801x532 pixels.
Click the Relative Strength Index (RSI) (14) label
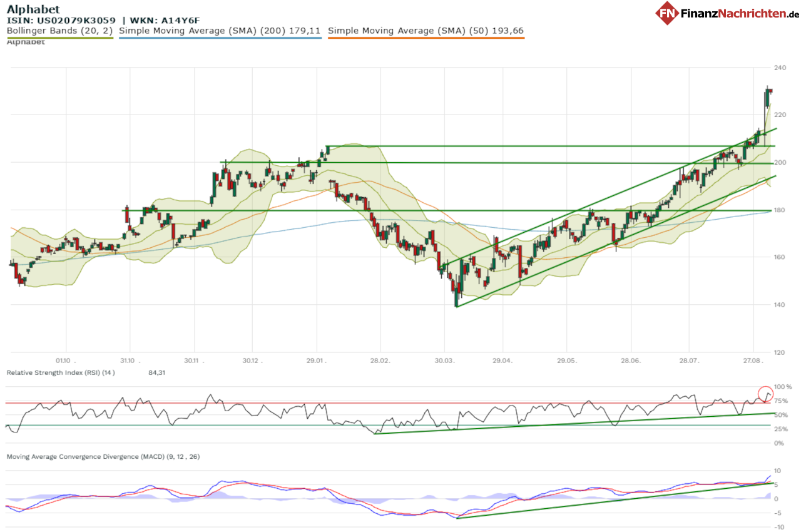click(61, 373)
